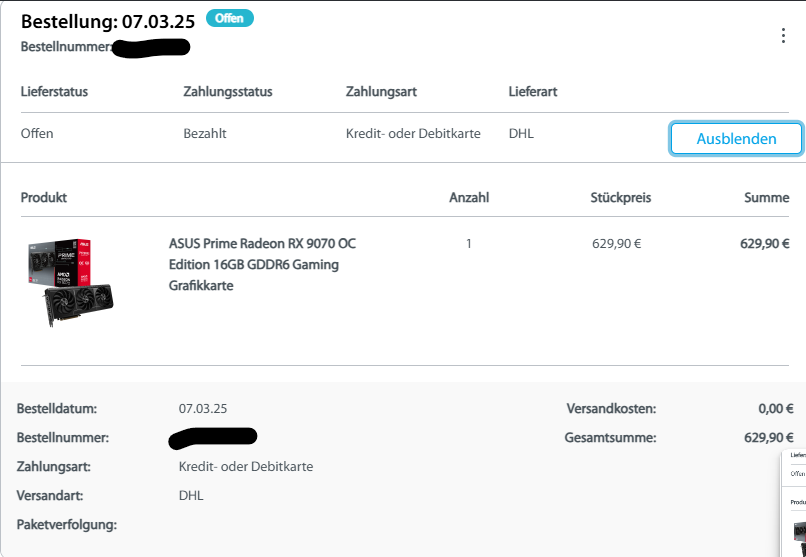Click the Bestelldatum value 07.03.25
The image size is (806, 557).
pyautogui.click(x=203, y=409)
